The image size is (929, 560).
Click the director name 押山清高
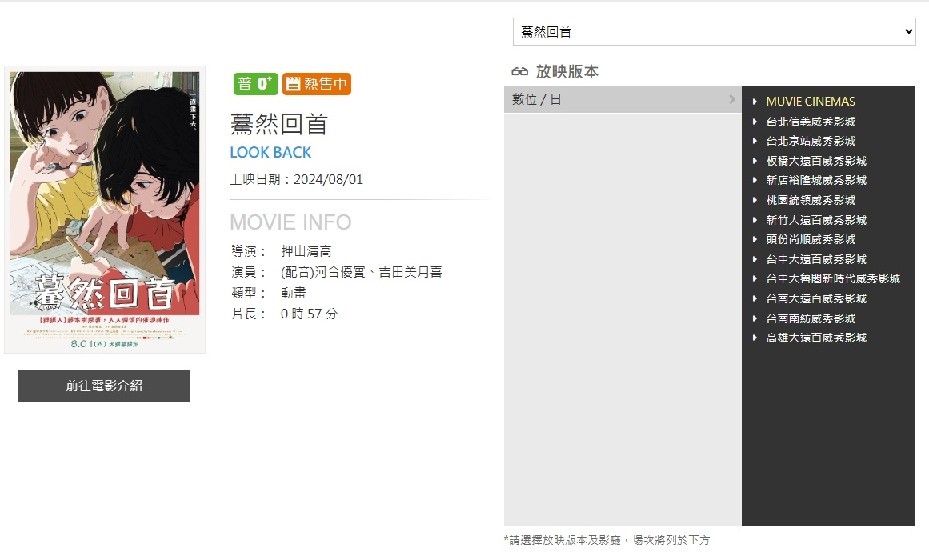click(306, 251)
